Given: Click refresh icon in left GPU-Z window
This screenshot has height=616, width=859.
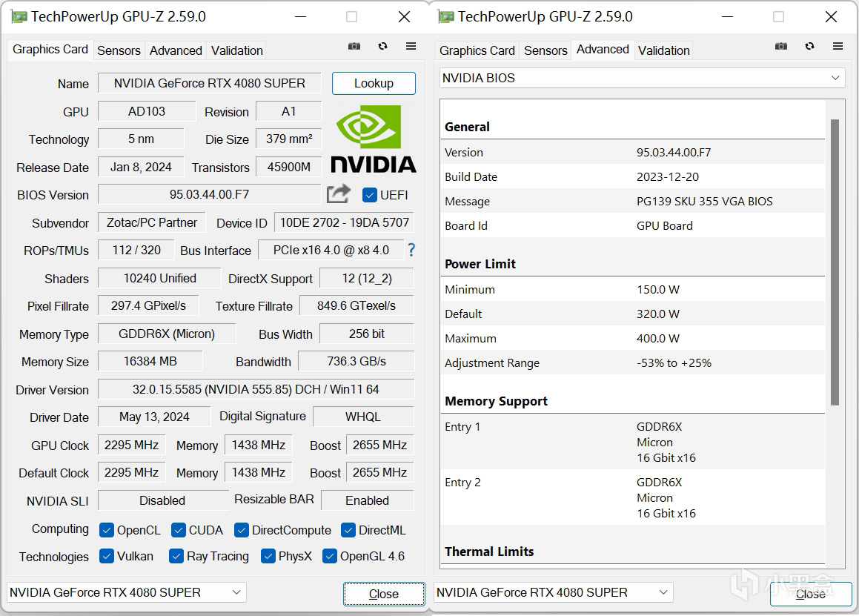Looking at the screenshot, I should [383, 46].
